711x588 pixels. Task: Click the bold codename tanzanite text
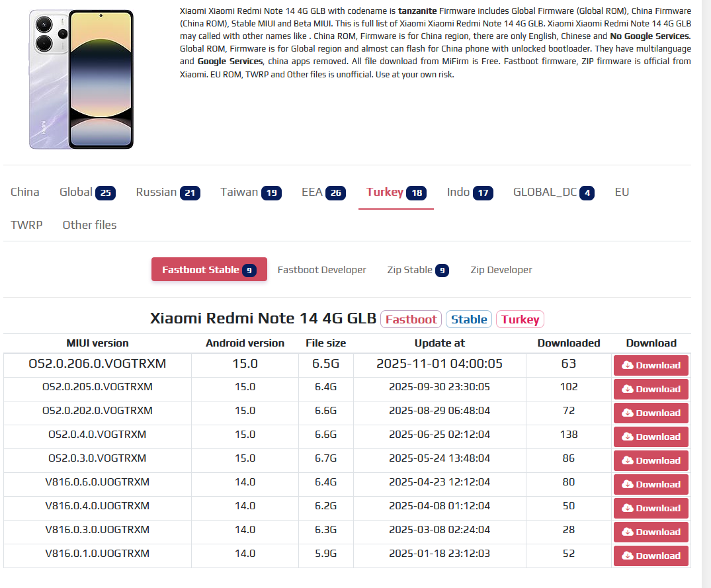[417, 11]
